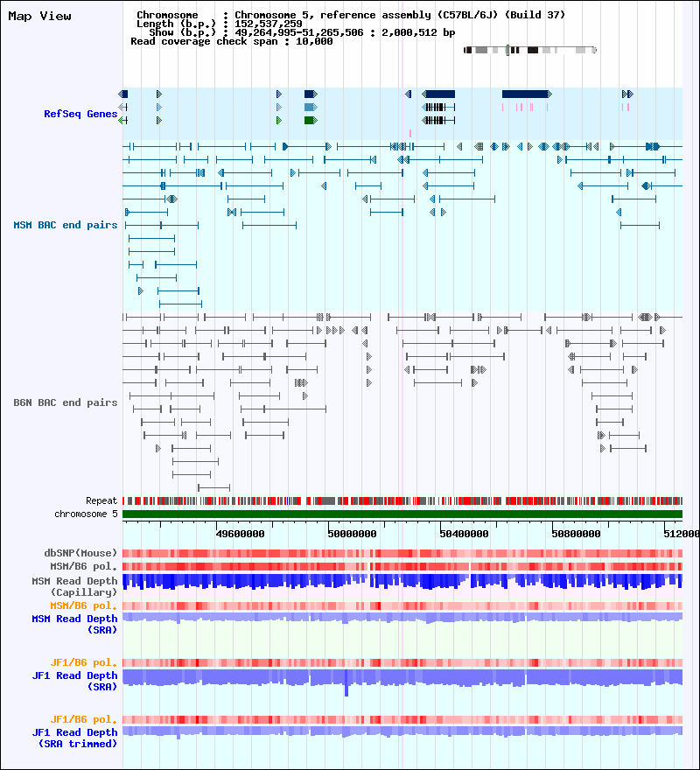The height and width of the screenshot is (770, 700).
Task: Click the 49600000 axis coordinate
Action: (x=241, y=534)
